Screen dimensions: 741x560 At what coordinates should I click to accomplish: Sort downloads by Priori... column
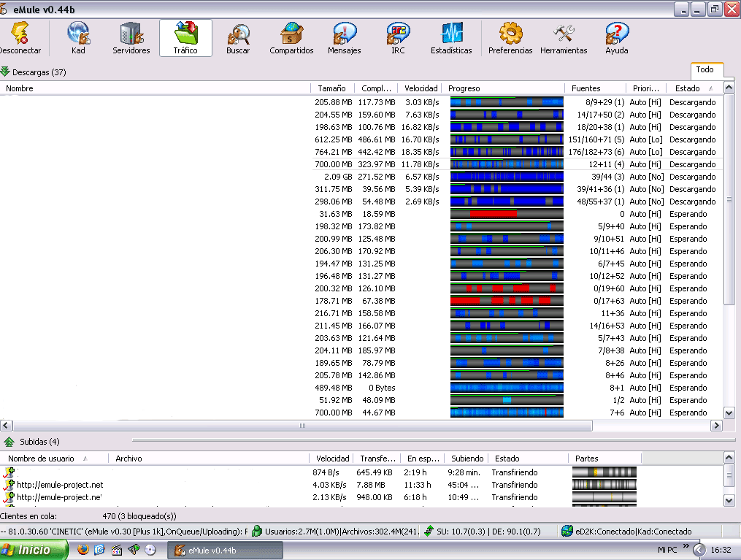[646, 88]
